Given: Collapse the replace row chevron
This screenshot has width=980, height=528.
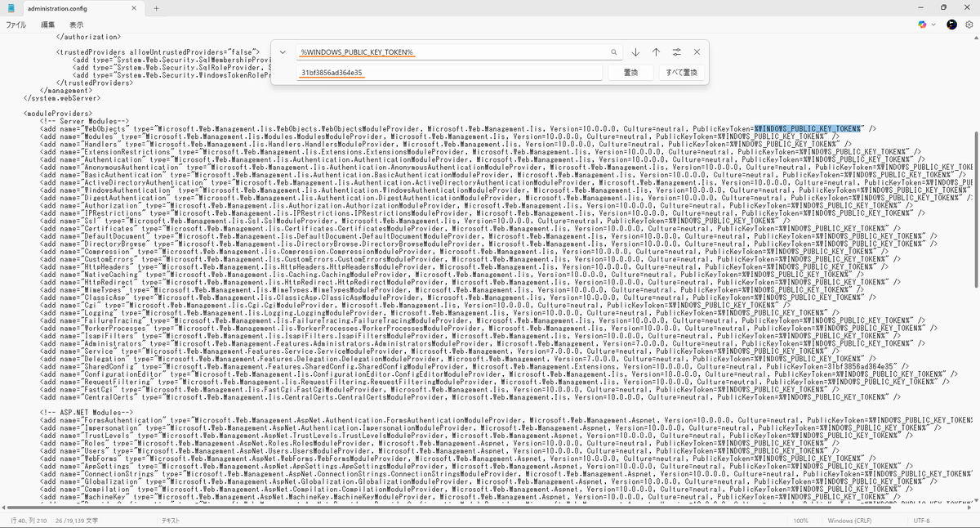Looking at the screenshot, I should pyautogui.click(x=283, y=52).
